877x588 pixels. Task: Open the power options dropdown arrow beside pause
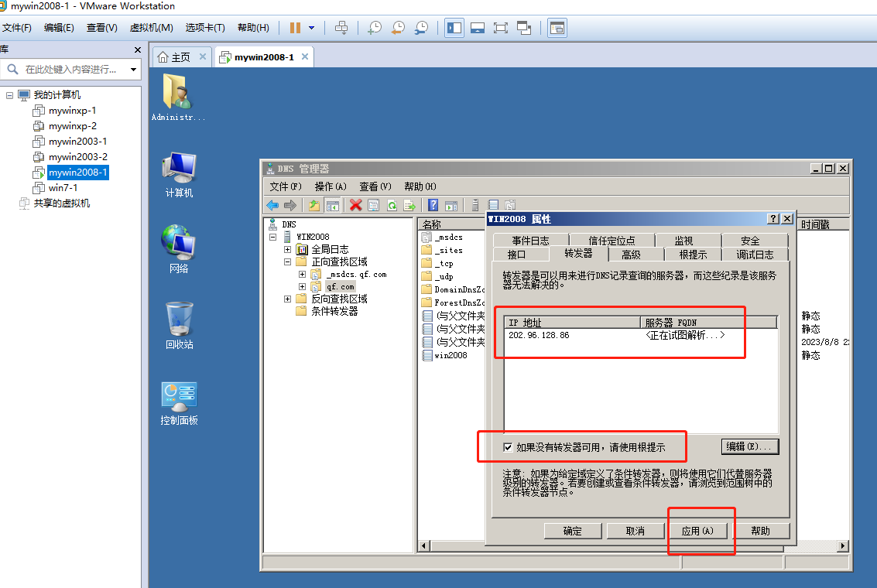(x=311, y=27)
